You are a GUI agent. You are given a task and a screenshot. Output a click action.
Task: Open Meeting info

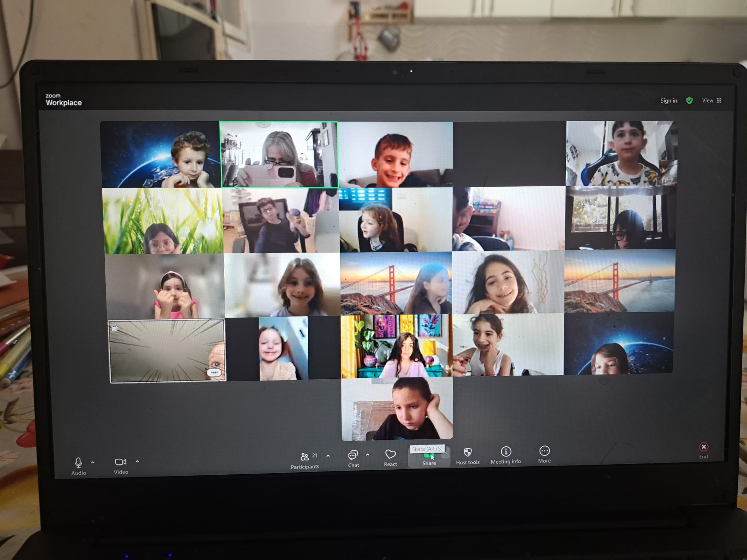(x=506, y=452)
